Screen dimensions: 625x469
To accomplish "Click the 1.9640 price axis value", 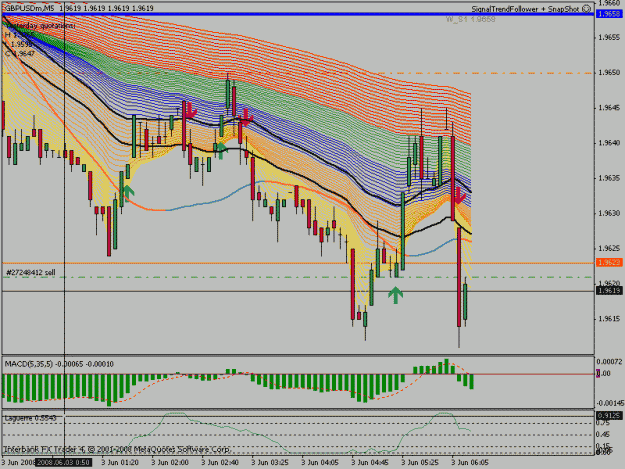I will coord(609,143).
